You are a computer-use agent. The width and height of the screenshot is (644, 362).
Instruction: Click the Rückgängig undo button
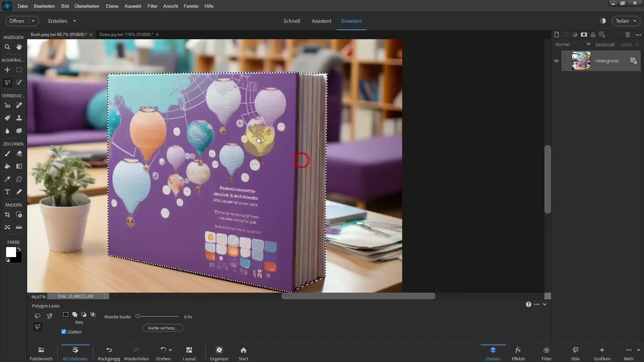109,354
